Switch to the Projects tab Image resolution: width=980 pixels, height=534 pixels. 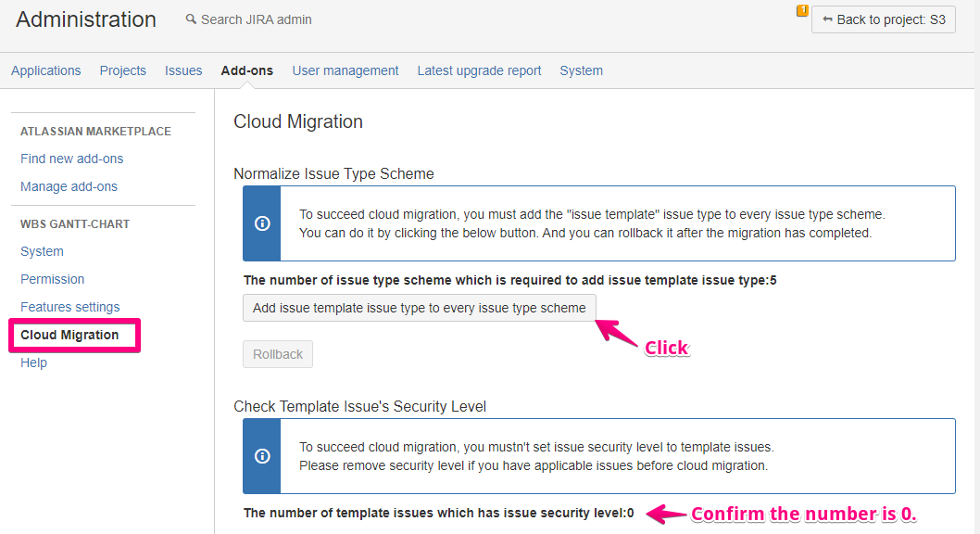123,70
